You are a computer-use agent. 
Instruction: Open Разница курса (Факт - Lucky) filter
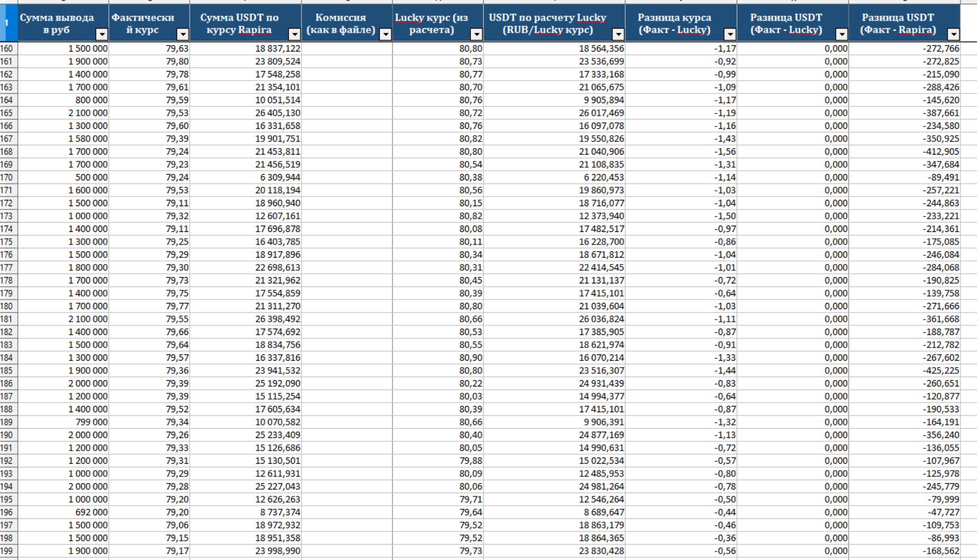(729, 34)
